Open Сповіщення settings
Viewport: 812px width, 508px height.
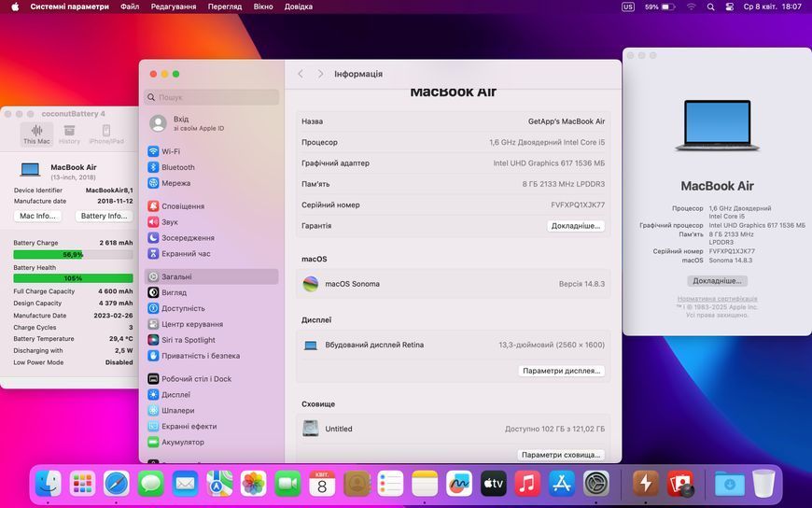pos(211,205)
